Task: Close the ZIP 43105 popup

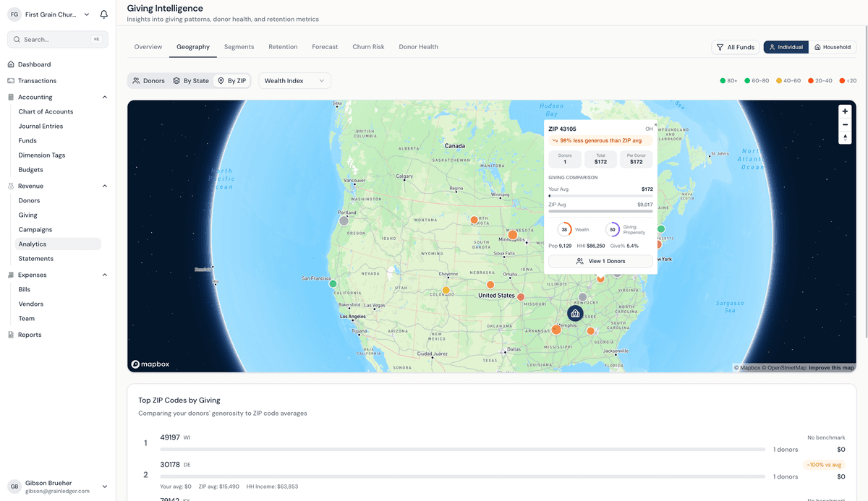Action: 655,124
